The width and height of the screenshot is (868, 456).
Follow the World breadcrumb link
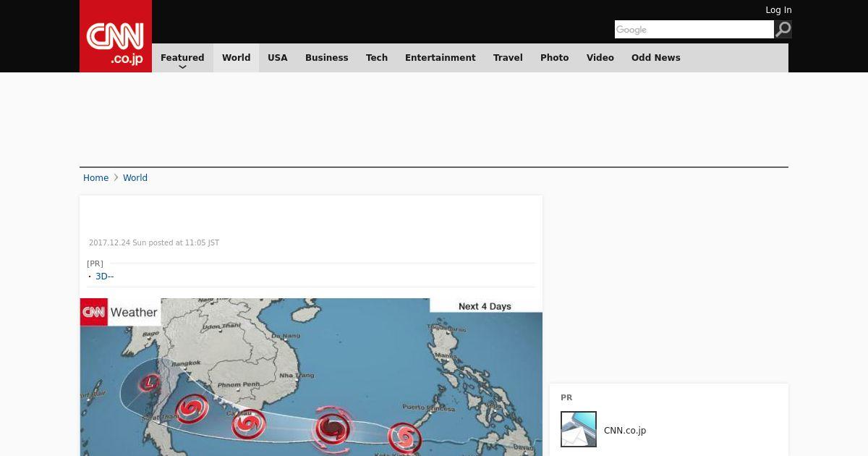point(135,178)
